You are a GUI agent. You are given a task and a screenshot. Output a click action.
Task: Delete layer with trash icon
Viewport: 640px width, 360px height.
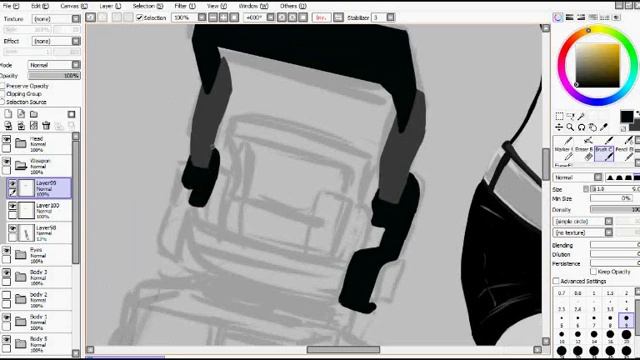click(46, 126)
